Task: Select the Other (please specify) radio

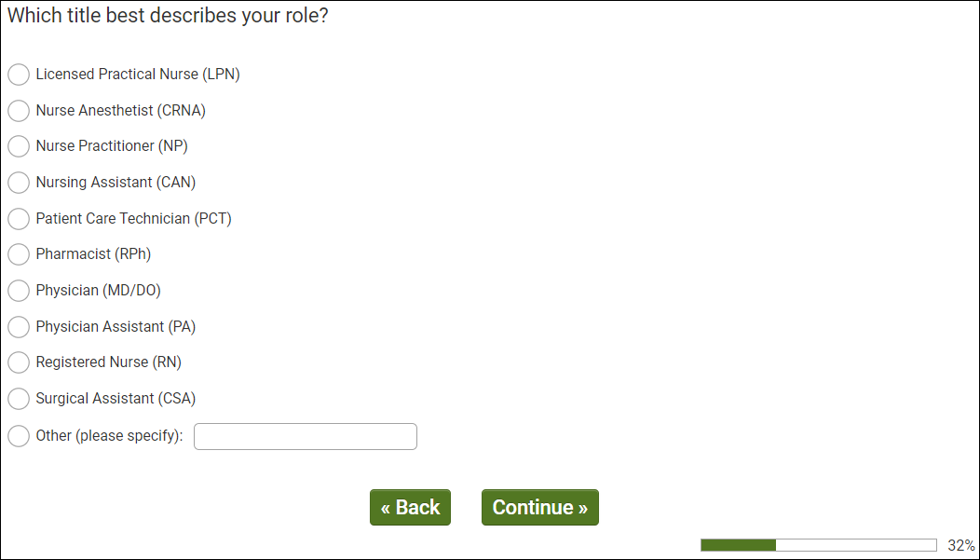Action: pos(19,435)
